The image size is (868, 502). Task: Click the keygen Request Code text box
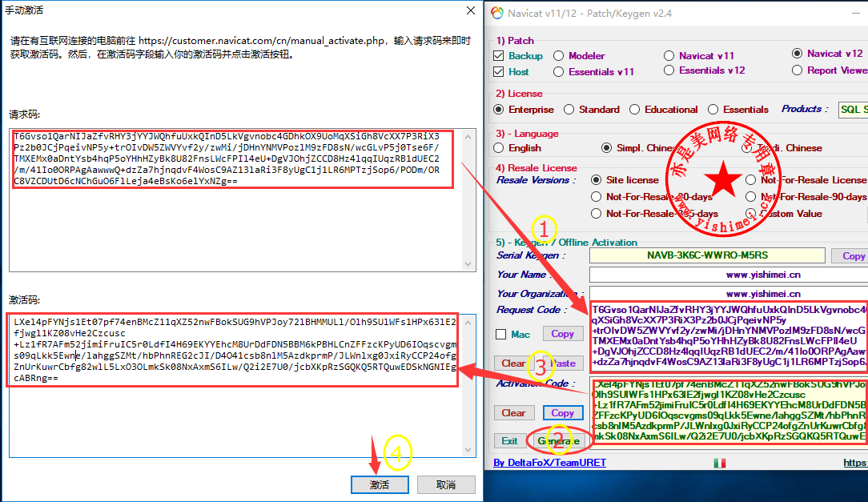[x=729, y=336]
